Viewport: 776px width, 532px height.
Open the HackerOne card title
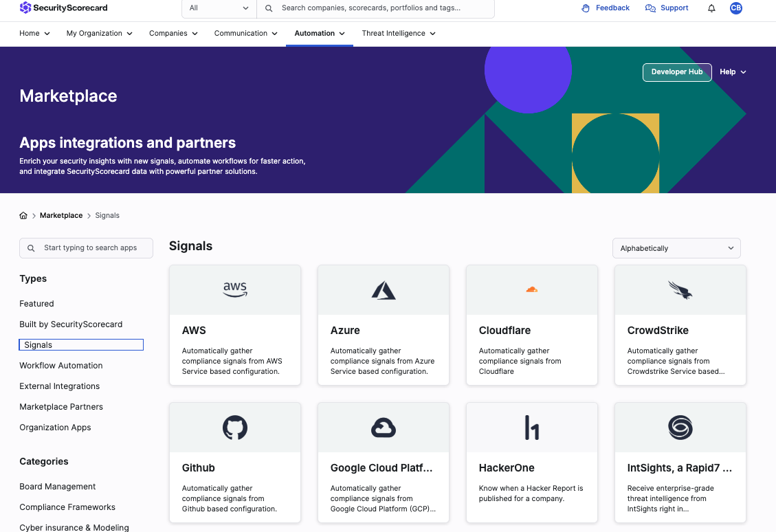507,467
